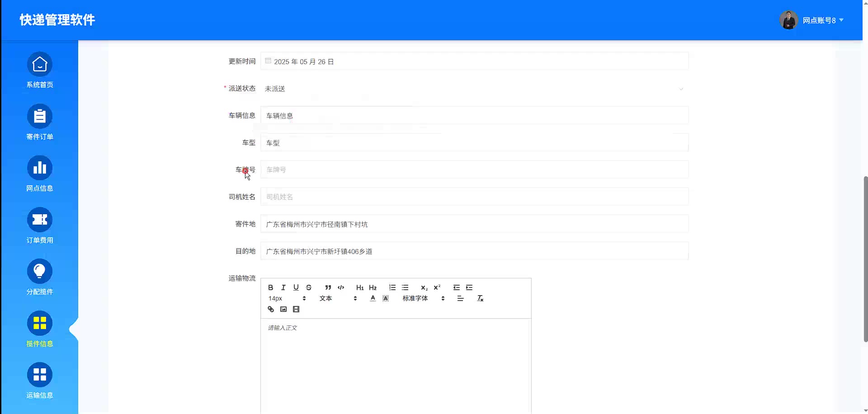This screenshot has height=414, width=868.
Task: Open the 揽件信息 sidebar icon
Action: [x=40, y=324]
